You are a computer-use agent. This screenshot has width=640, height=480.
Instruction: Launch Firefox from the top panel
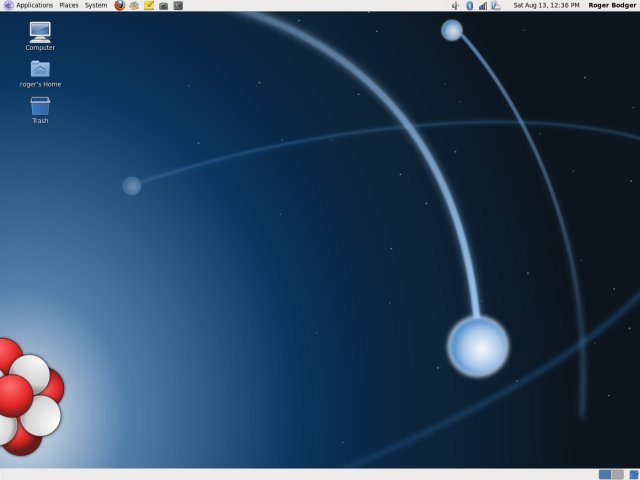pos(120,5)
